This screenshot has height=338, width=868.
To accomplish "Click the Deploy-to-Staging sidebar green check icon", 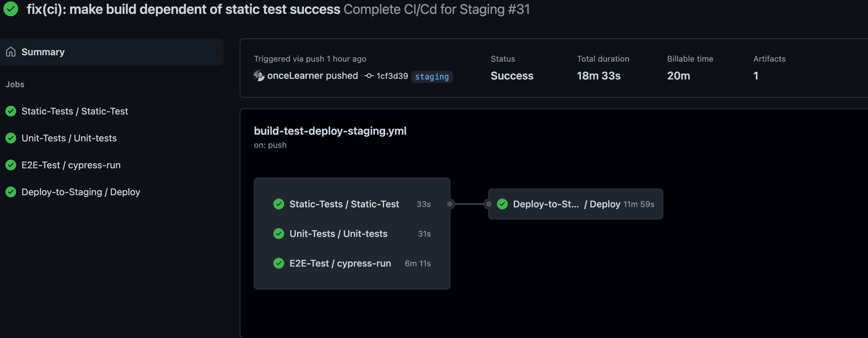I will [x=11, y=192].
